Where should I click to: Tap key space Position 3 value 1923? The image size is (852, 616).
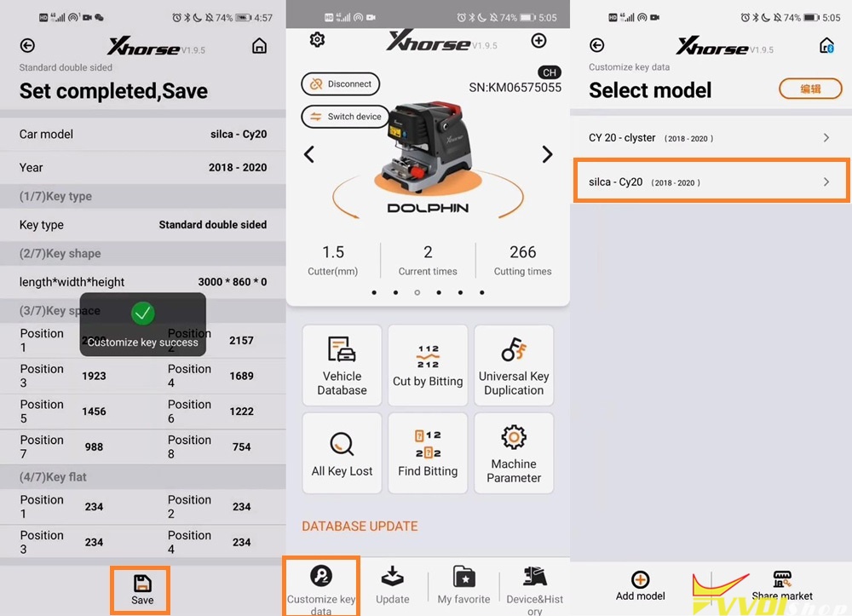tap(94, 376)
